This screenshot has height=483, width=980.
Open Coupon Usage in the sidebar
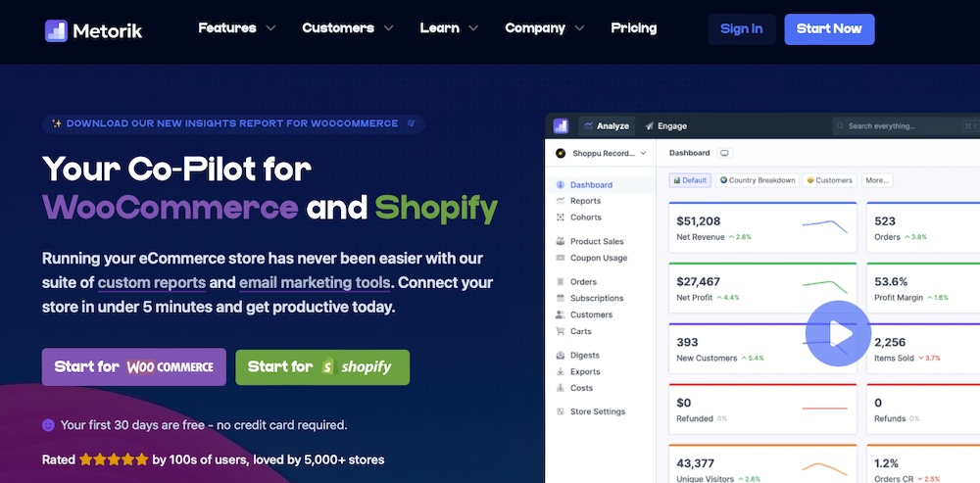pos(599,258)
